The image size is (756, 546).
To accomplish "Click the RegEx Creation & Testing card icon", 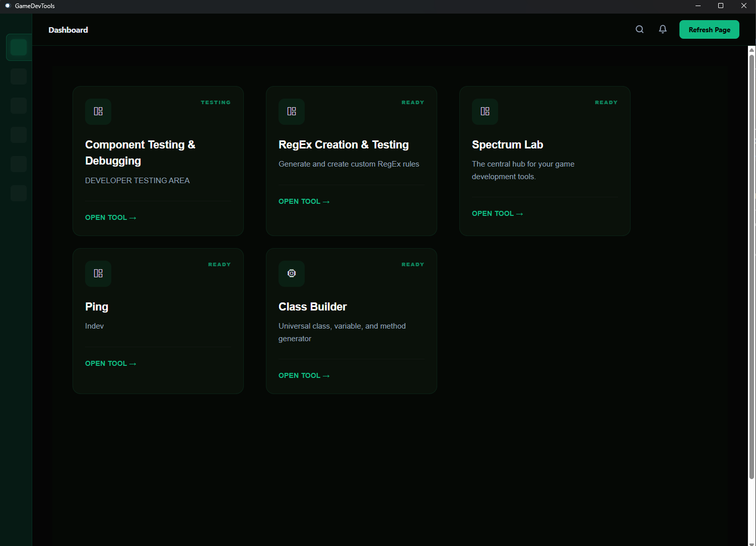I will tap(292, 111).
